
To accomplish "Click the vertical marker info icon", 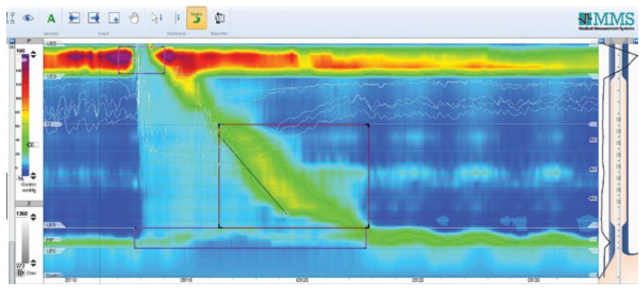I will click(177, 18).
